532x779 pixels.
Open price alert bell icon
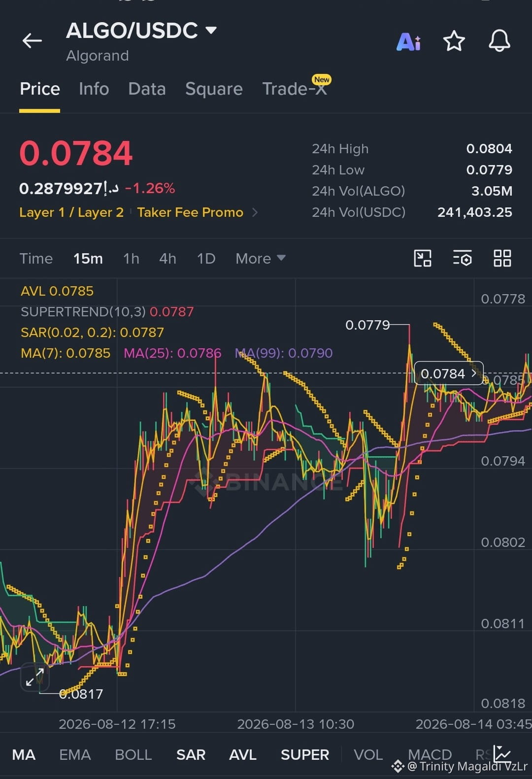point(499,41)
